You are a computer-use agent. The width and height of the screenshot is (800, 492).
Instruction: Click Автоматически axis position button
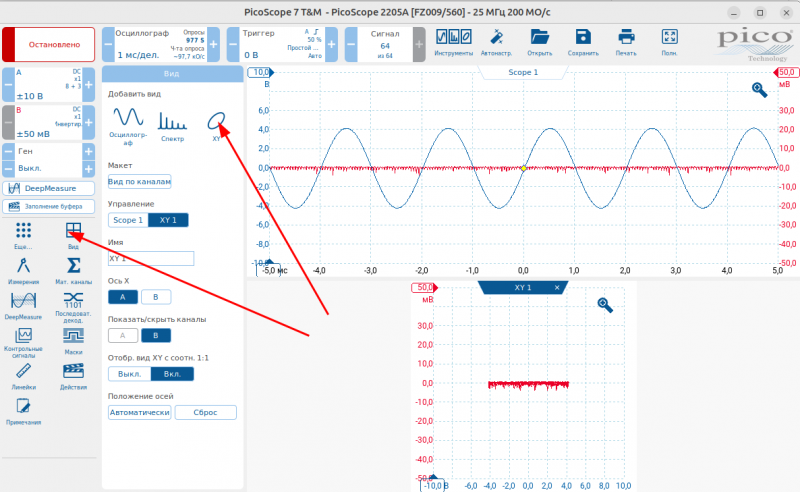pos(139,412)
